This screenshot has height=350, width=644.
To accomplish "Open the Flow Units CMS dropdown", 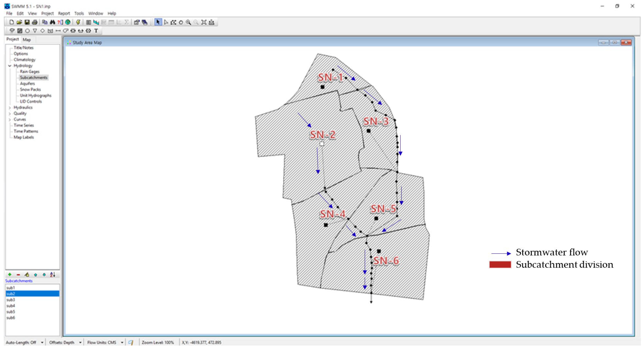I will click(122, 342).
